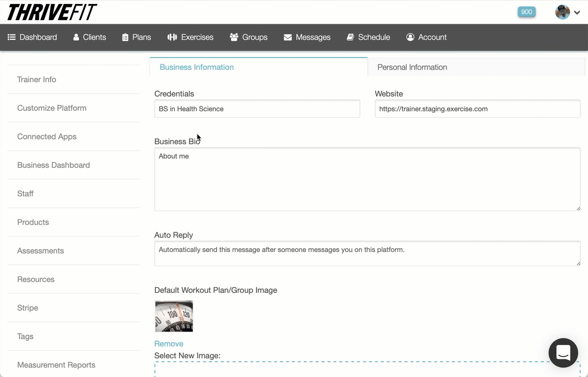Go to Stripe settings in sidebar

[x=28, y=308]
